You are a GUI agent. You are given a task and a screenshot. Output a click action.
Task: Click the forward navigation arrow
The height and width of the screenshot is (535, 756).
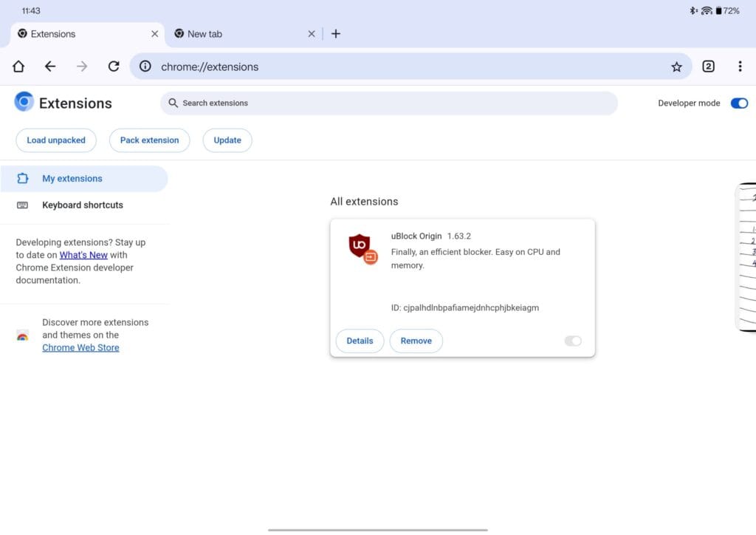click(82, 66)
